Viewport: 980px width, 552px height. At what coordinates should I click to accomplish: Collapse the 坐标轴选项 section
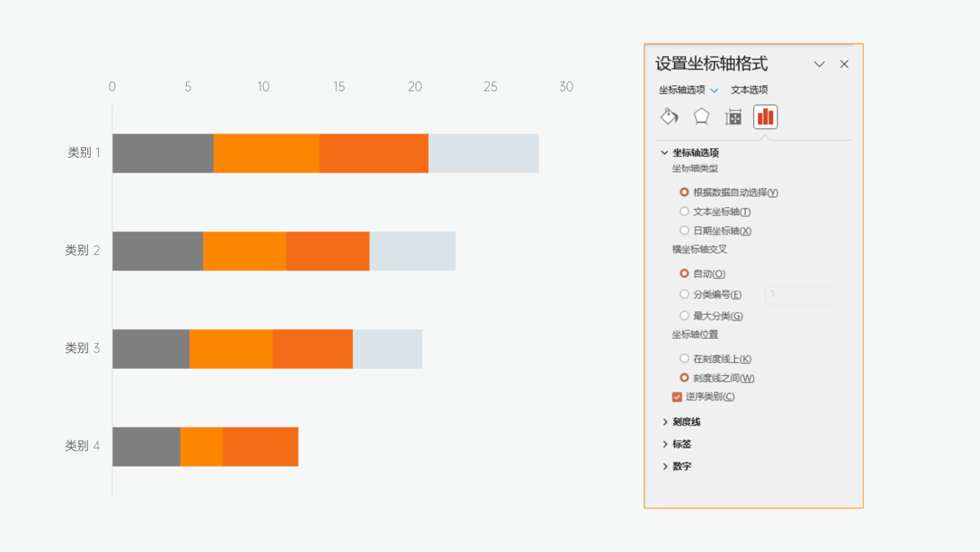tap(665, 153)
